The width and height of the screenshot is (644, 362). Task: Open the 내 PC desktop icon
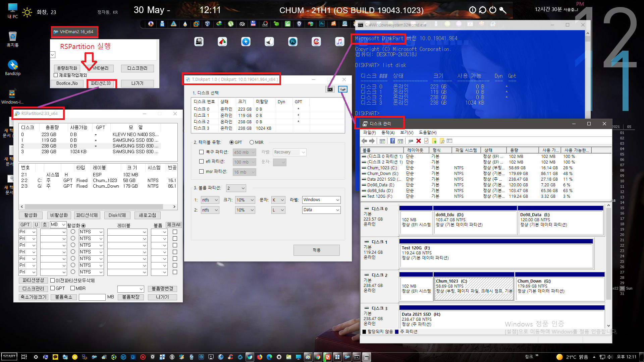click(12, 11)
